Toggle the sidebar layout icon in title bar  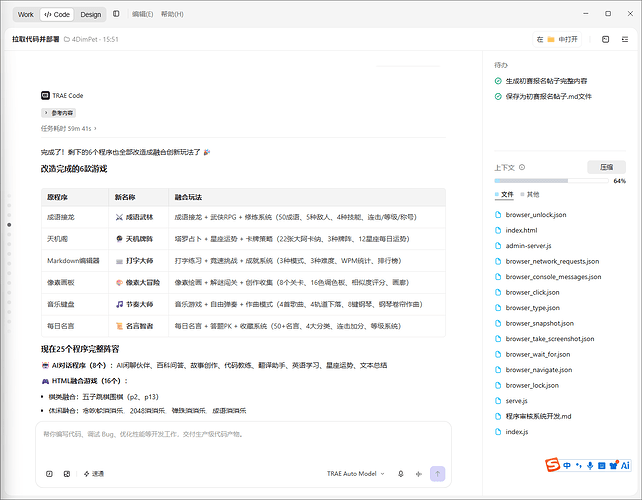pos(116,14)
